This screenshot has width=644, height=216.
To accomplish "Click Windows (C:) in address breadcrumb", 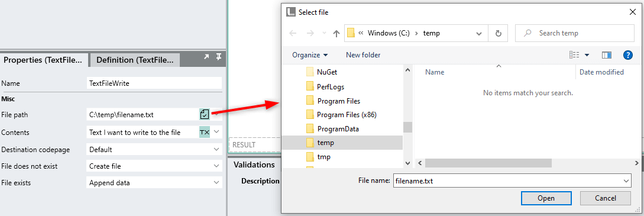I will coord(389,33).
